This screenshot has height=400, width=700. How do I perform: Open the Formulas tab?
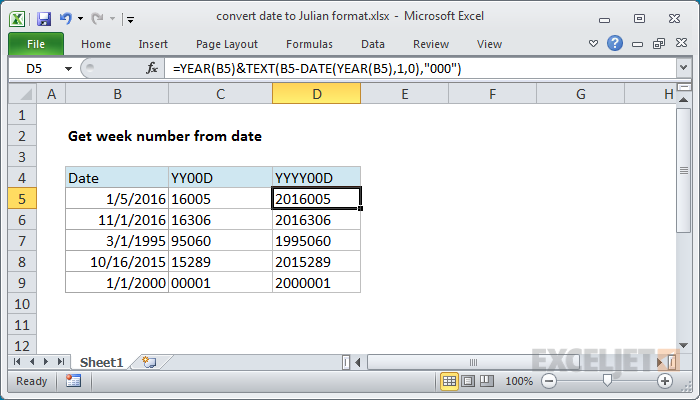pos(309,44)
